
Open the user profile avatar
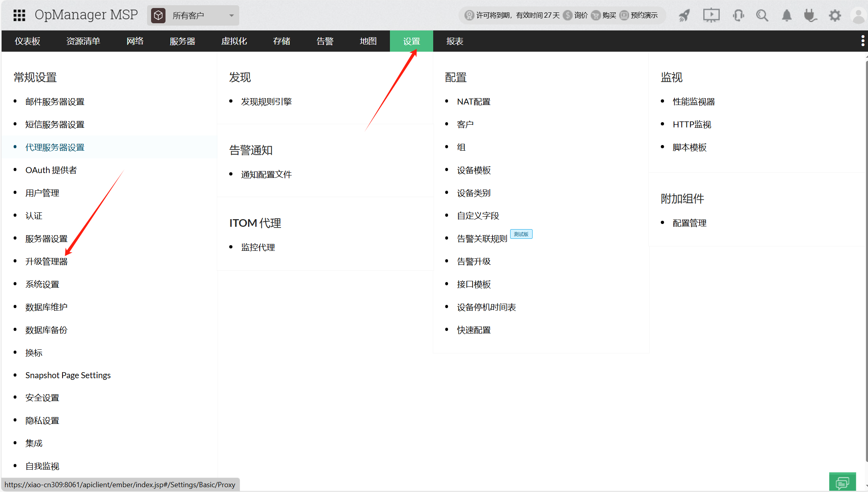point(858,16)
